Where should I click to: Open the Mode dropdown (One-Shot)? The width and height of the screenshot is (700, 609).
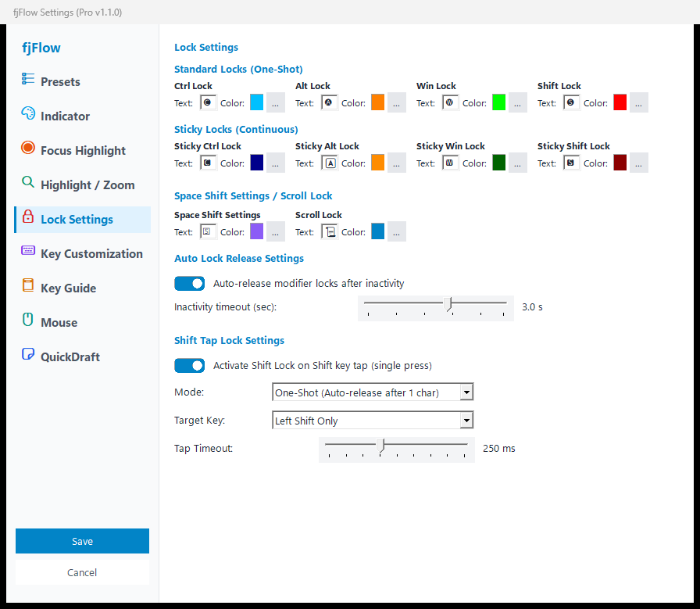pos(373,392)
